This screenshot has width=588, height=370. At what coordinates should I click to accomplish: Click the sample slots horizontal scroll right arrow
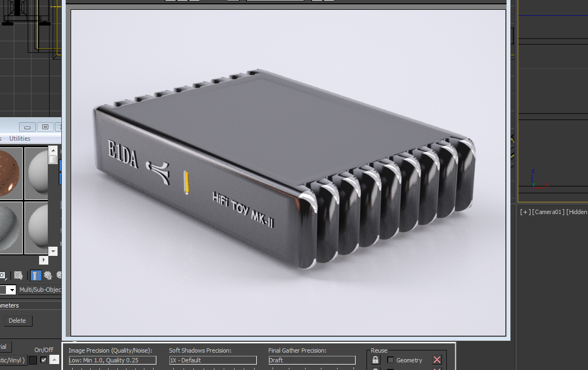(43, 260)
